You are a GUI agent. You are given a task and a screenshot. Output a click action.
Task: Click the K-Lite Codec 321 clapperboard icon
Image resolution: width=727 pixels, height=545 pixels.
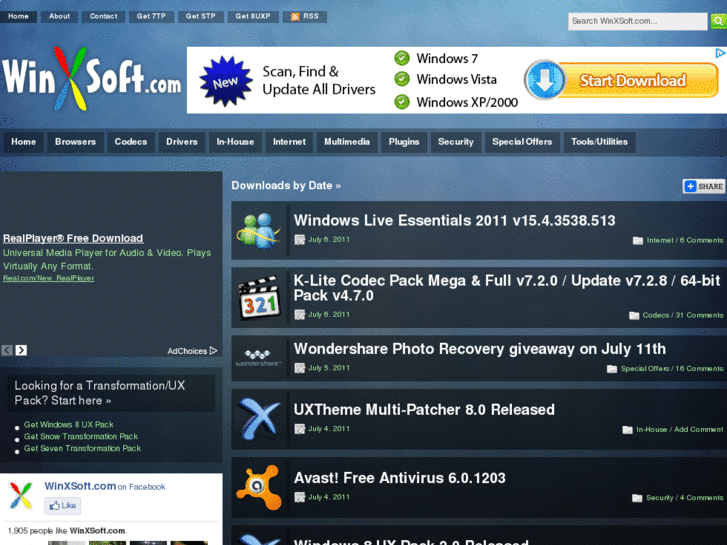[x=259, y=297]
